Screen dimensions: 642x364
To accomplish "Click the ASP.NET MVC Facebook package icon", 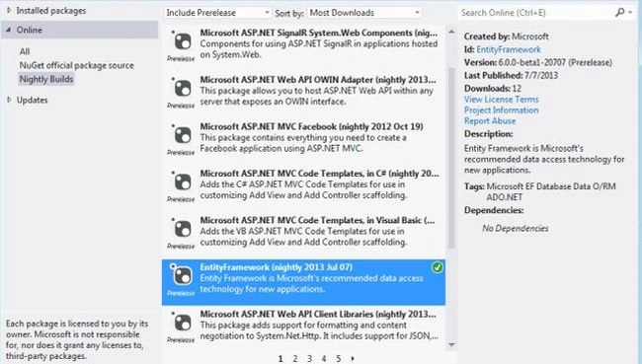I will click(x=182, y=135).
